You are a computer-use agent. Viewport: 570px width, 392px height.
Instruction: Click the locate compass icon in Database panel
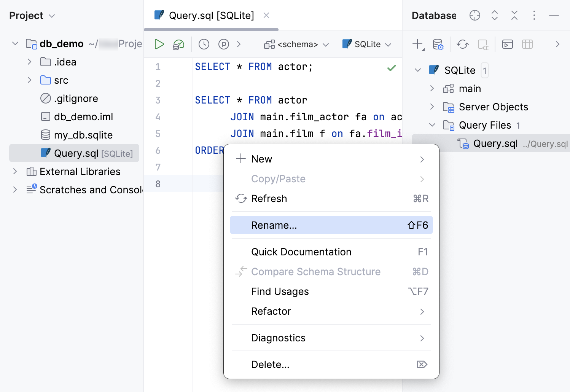(474, 15)
